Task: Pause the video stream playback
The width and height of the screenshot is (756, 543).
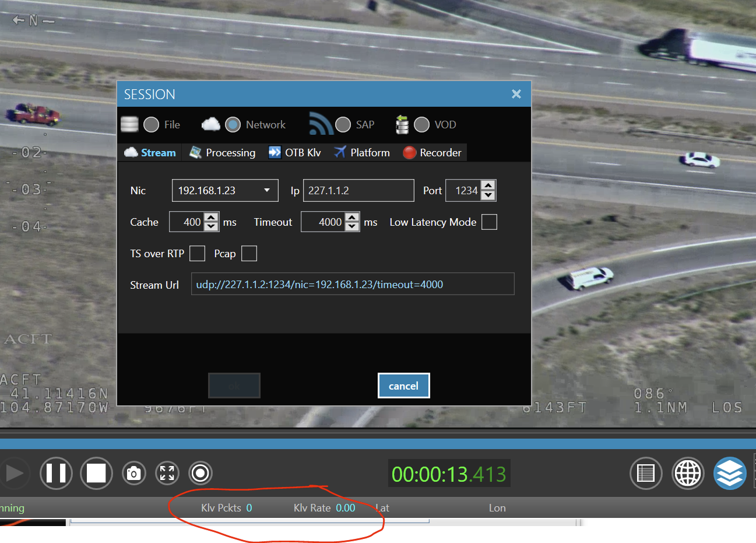Action: pyautogui.click(x=56, y=473)
